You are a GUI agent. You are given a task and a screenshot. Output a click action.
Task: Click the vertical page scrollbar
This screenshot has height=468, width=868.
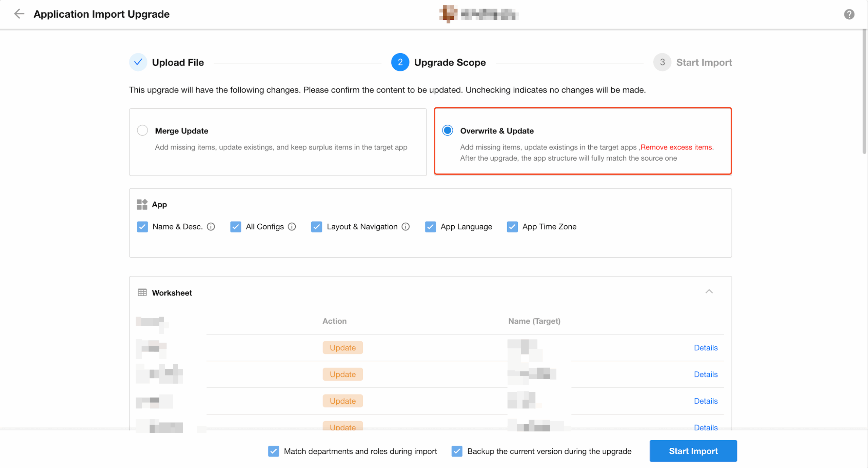(864, 91)
